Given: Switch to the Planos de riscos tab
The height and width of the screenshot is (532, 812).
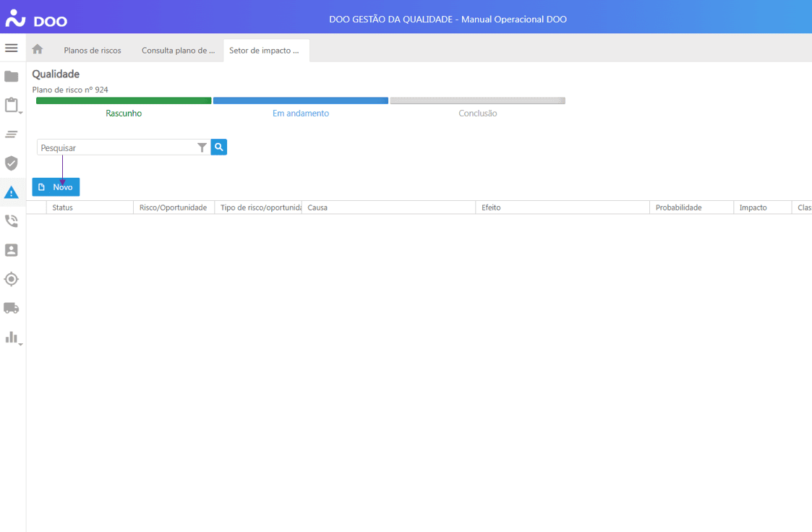Looking at the screenshot, I should (x=93, y=51).
